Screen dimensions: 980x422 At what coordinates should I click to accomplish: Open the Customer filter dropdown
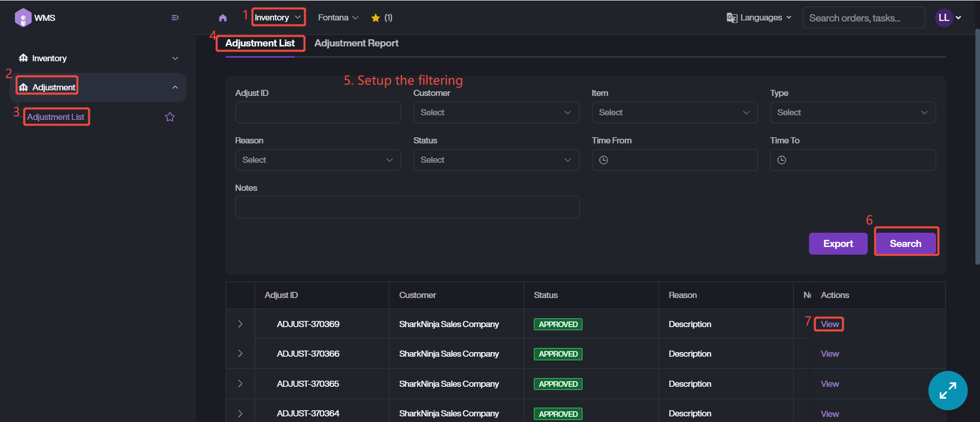(496, 113)
